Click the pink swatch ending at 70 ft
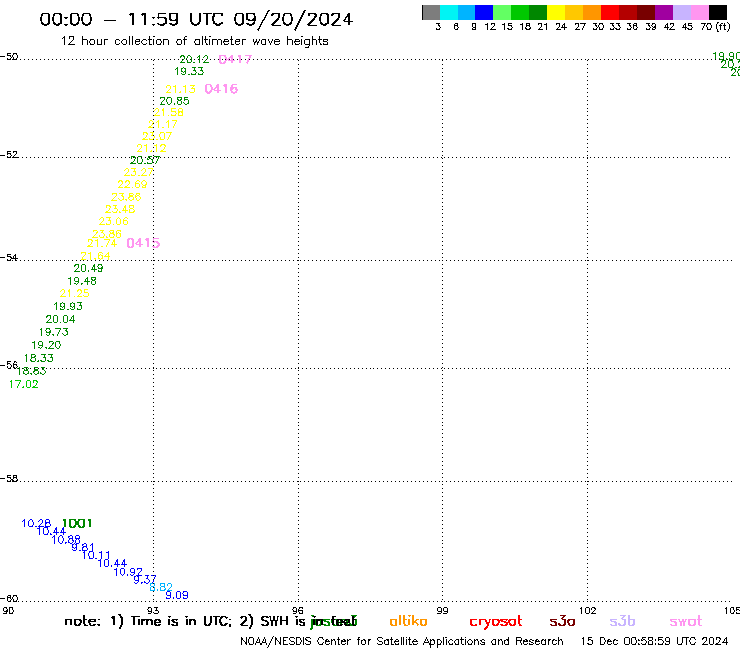 tap(699, 12)
